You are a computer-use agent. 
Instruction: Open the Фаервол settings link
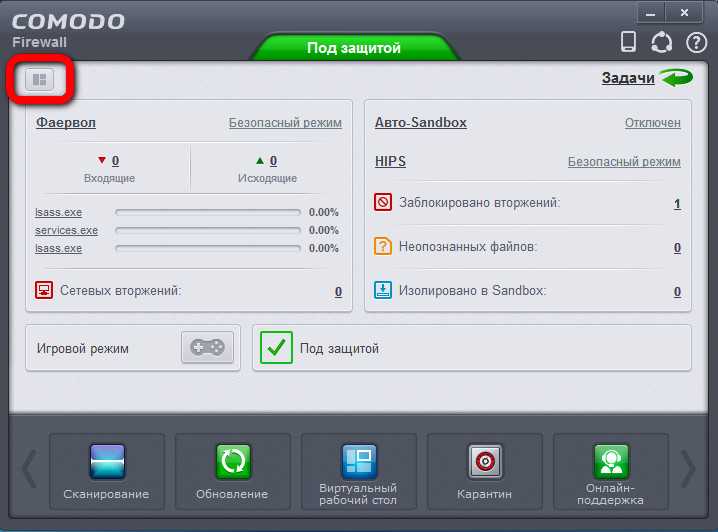click(66, 123)
